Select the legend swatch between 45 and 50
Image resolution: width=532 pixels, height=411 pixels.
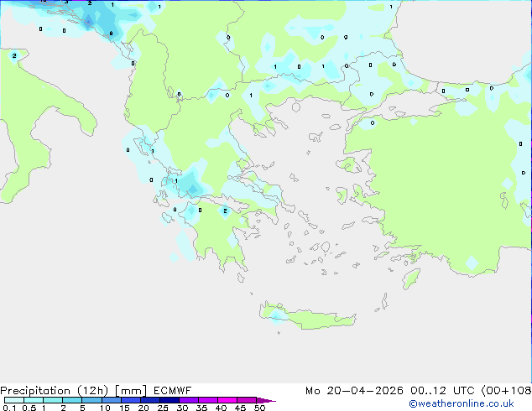click(x=247, y=400)
